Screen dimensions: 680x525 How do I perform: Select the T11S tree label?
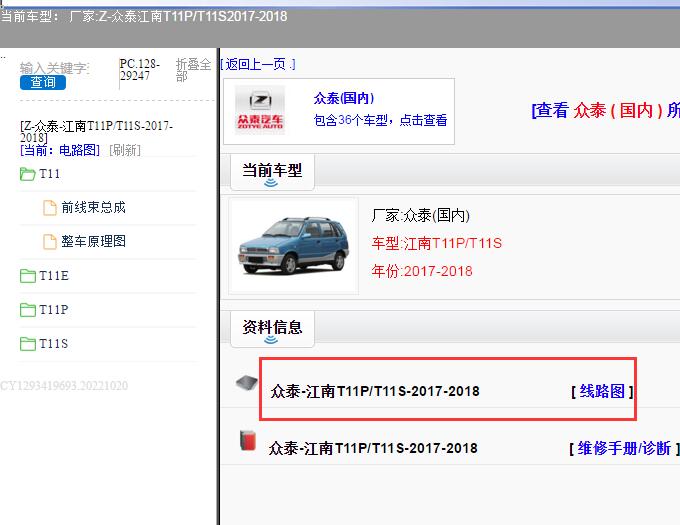pyautogui.click(x=54, y=343)
